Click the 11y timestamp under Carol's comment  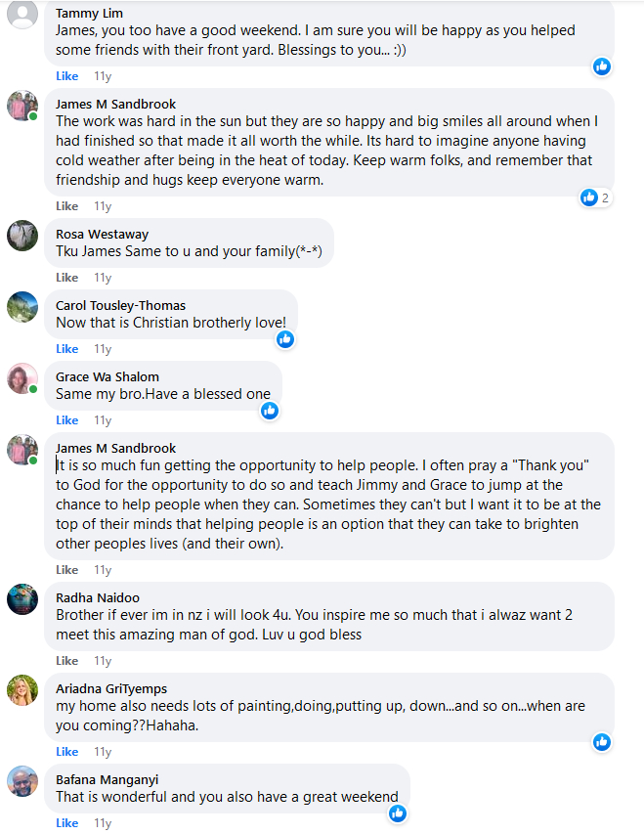(x=103, y=349)
